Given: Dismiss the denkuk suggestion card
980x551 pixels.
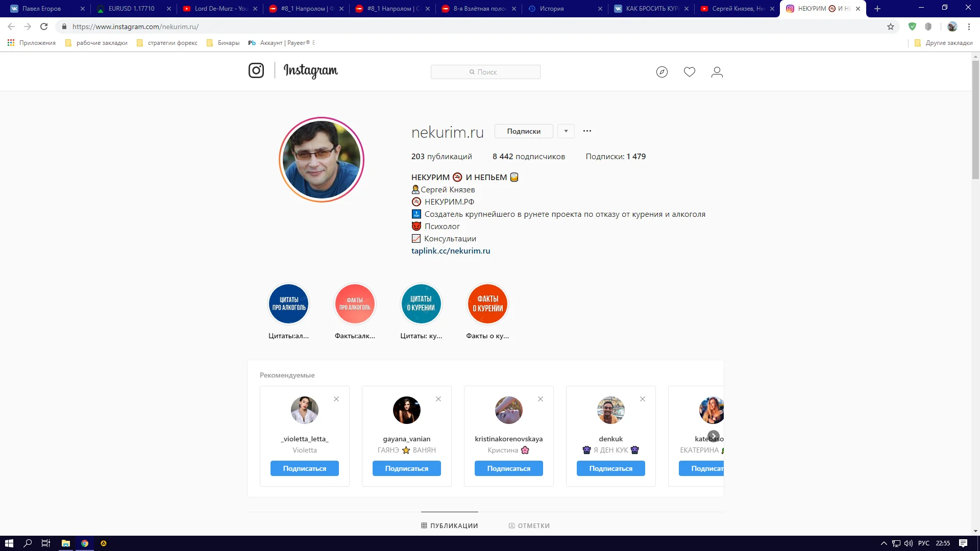Looking at the screenshot, I should [643, 399].
